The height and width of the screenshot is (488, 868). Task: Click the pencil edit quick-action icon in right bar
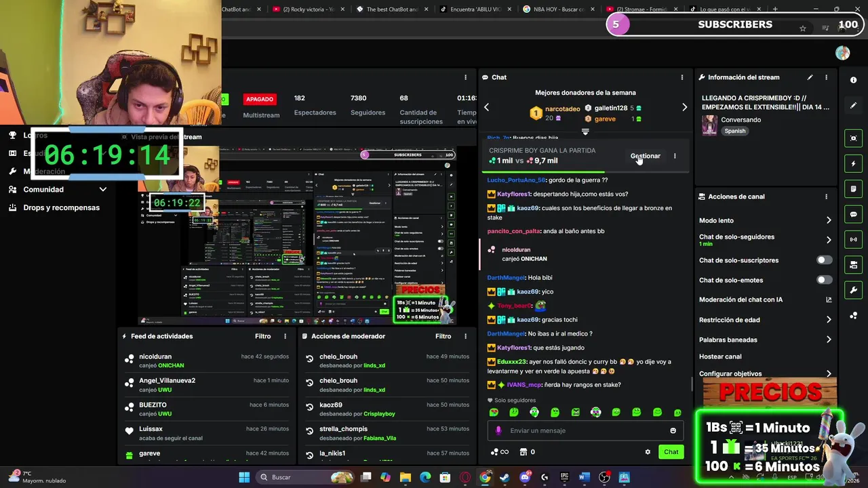pos(853,106)
